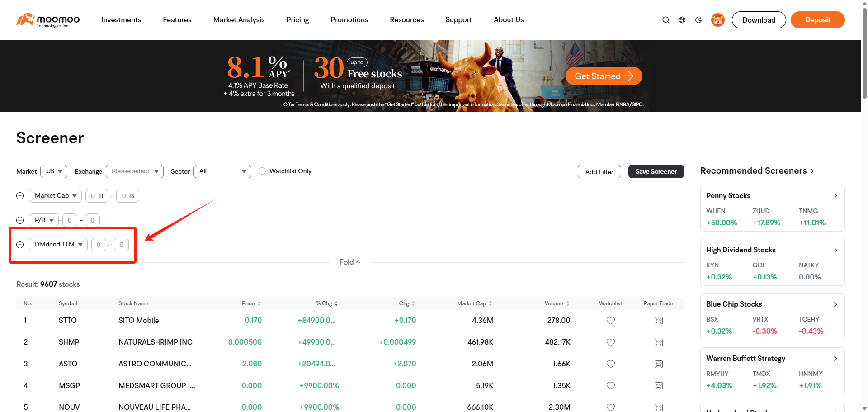Open the Market Cap filter dropdown
This screenshot has width=868, height=412.
pos(55,196)
